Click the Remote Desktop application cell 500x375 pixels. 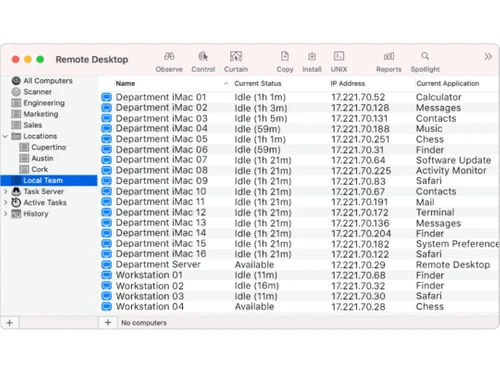click(453, 265)
